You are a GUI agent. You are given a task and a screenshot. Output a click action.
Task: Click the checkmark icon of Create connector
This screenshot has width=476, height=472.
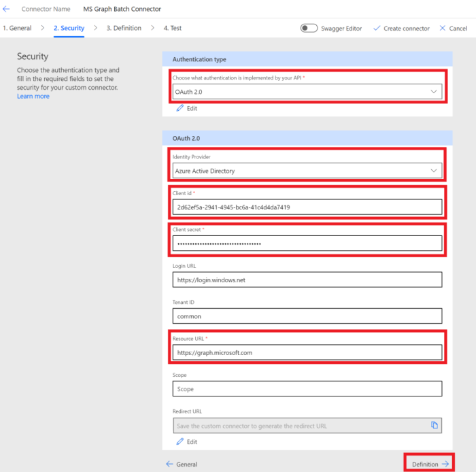[x=377, y=29]
